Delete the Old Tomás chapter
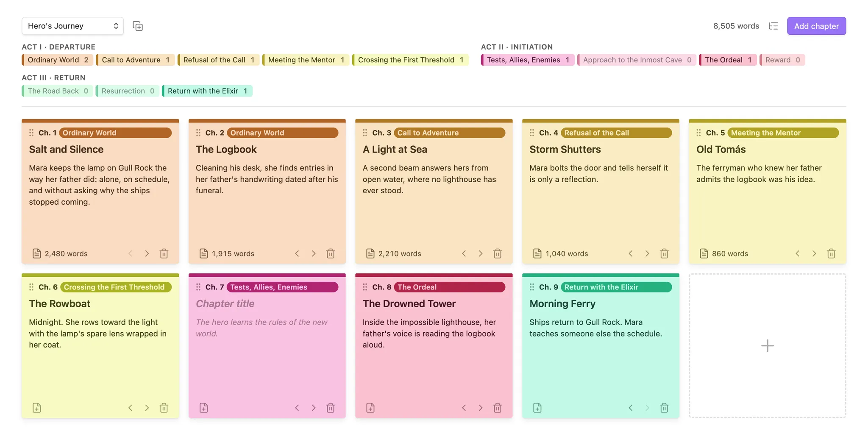The width and height of the screenshot is (868, 431). point(831,253)
